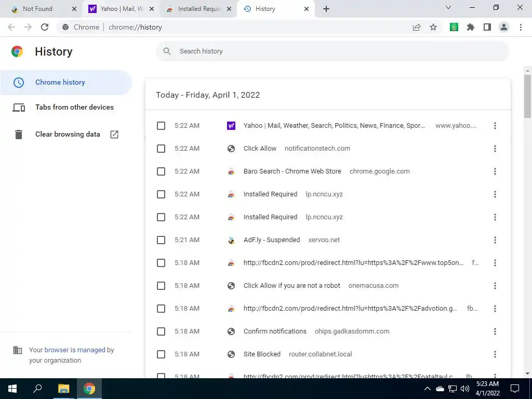Show hidden system tray icons
The height and width of the screenshot is (399, 532).
(428, 389)
